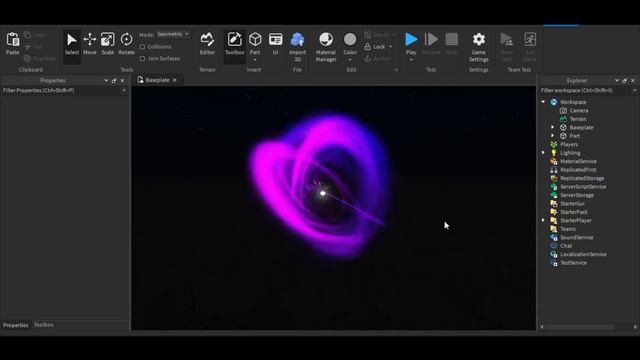Open the Color dropdown arrow

(x=350, y=60)
